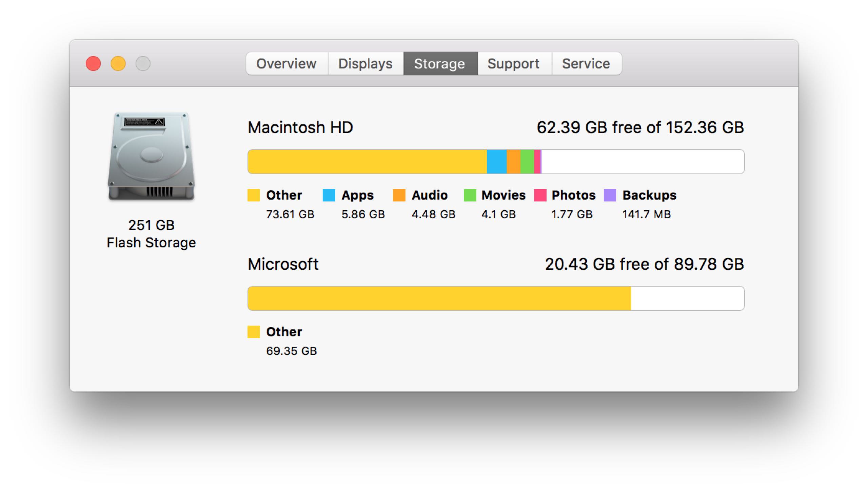Viewport: 868px width, 491px height.
Task: Click the yellow Other swatch under Microsoft
Action: (x=254, y=332)
